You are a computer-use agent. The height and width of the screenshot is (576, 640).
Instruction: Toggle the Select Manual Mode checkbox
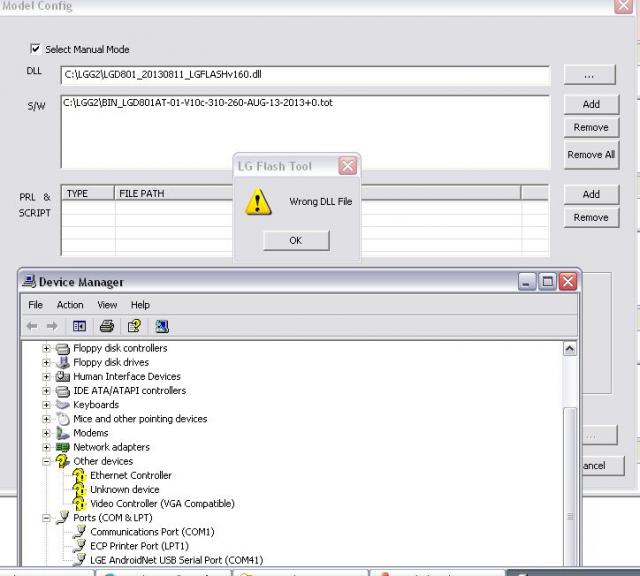pos(36,49)
